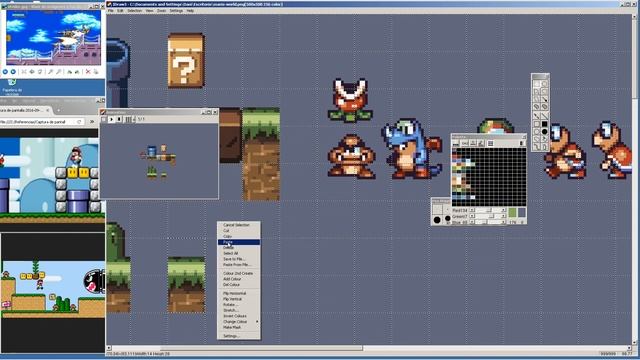The image size is (640, 360).
Task: Go to next image in the image viewer
Action: pos(13,72)
